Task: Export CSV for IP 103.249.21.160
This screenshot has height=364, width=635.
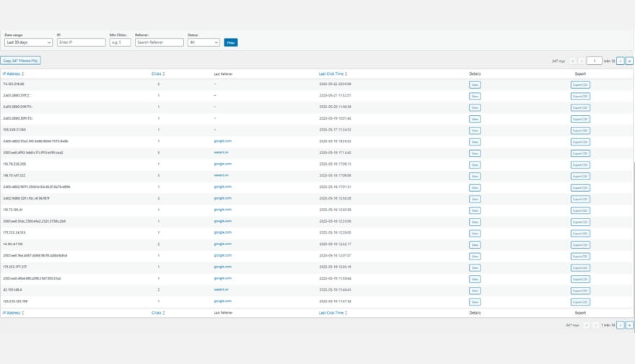Action: 580,130
